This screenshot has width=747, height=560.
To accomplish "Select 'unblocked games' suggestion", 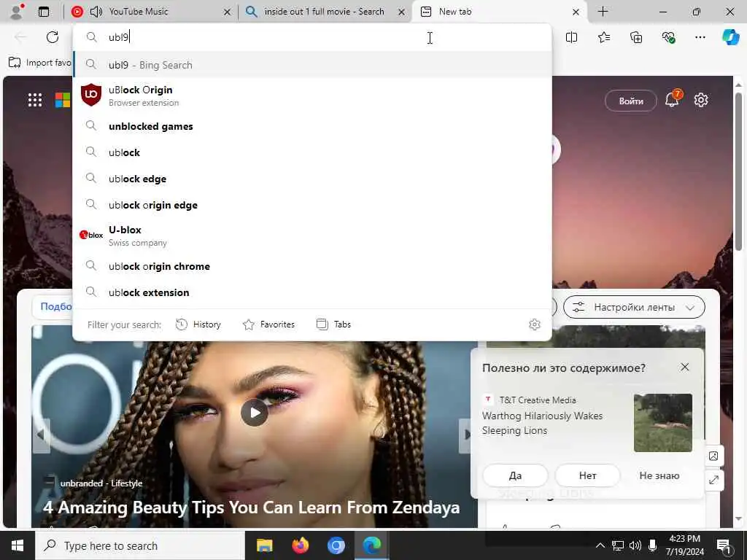I will [312, 126].
